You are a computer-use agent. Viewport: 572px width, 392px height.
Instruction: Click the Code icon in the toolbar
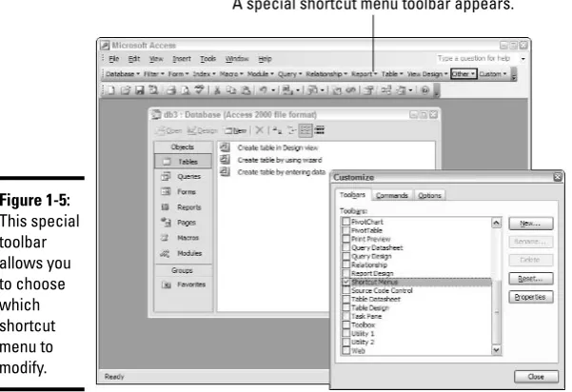337,90
